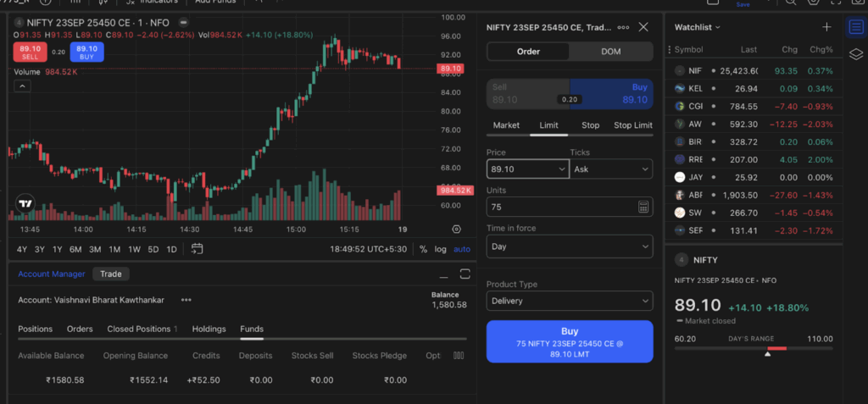
Task: Open the Holdings tab
Action: (x=209, y=329)
